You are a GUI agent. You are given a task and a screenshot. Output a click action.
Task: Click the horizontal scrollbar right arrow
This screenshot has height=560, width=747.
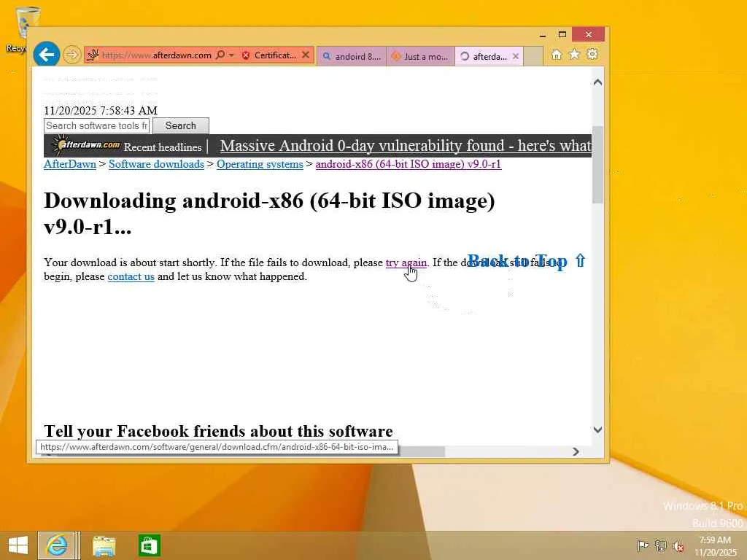pyautogui.click(x=576, y=451)
